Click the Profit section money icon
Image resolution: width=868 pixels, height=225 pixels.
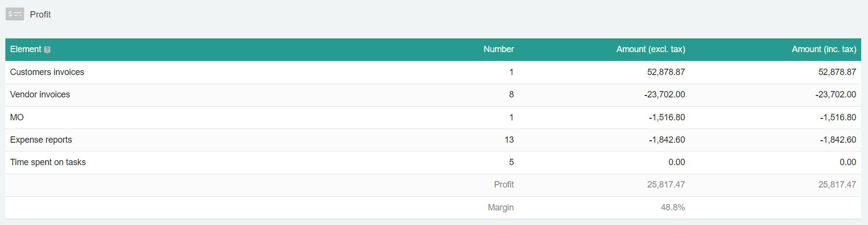tap(15, 14)
